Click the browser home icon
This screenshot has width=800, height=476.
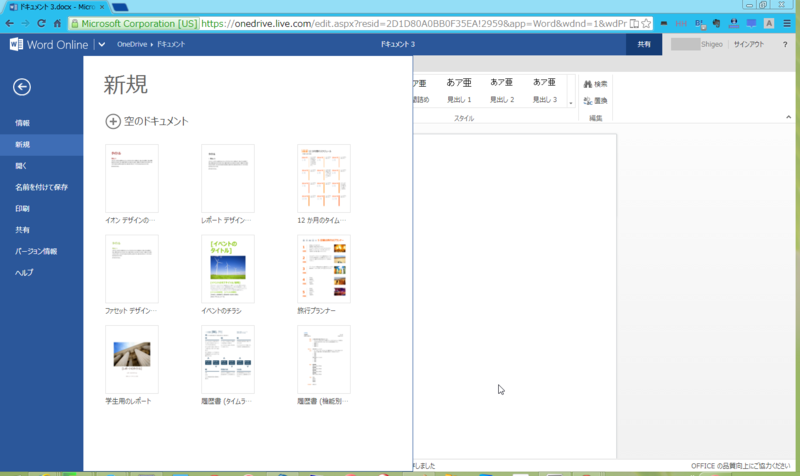click(57, 23)
